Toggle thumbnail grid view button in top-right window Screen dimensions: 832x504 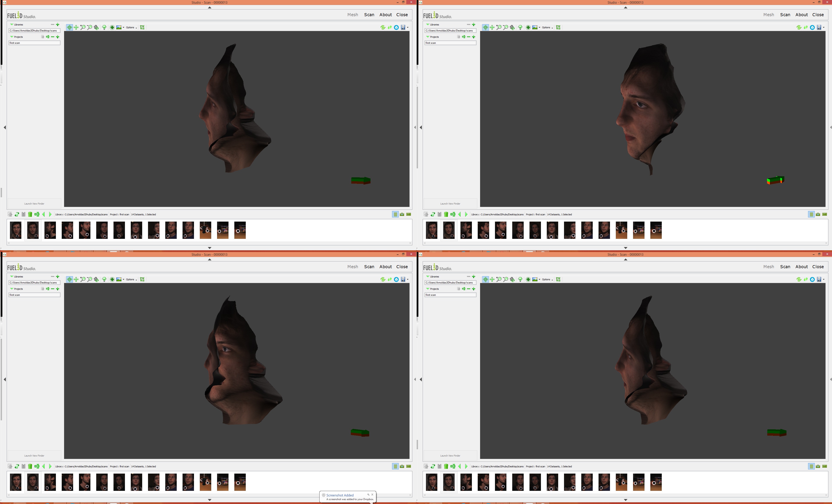tap(811, 214)
